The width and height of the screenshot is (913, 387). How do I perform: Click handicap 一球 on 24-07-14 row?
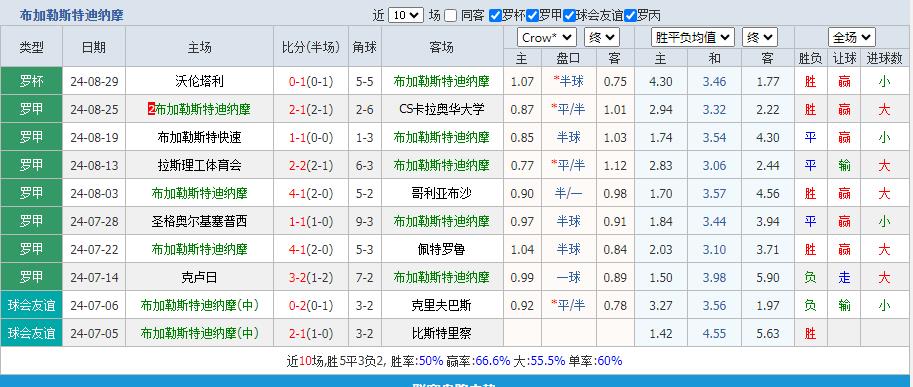[x=568, y=278]
